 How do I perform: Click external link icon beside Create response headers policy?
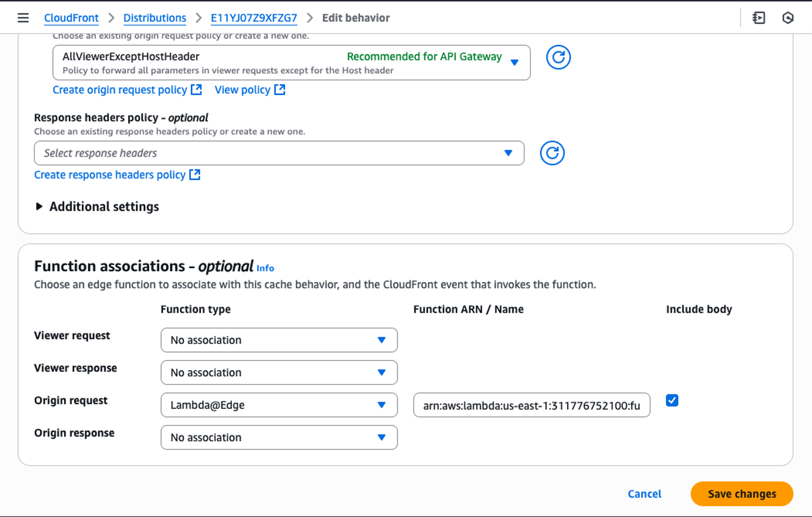click(x=195, y=175)
